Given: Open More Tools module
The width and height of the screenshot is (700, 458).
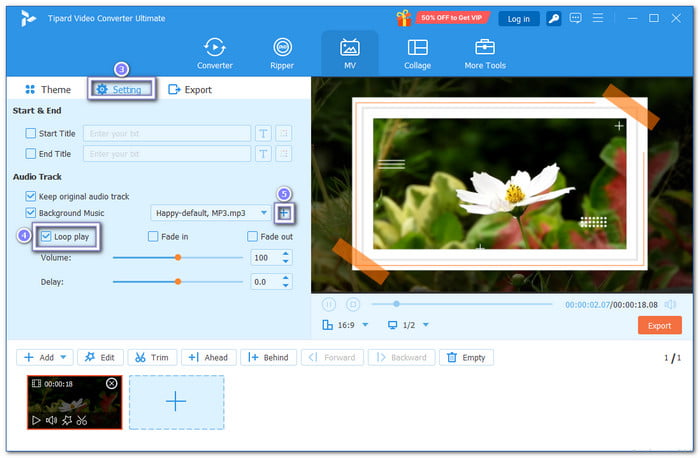Looking at the screenshot, I should pos(485,54).
